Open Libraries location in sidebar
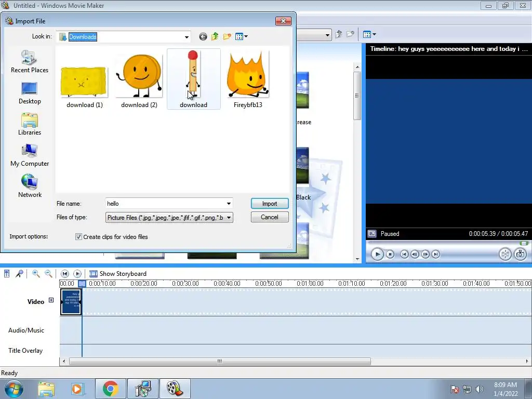The height and width of the screenshot is (399, 532). pos(30,124)
